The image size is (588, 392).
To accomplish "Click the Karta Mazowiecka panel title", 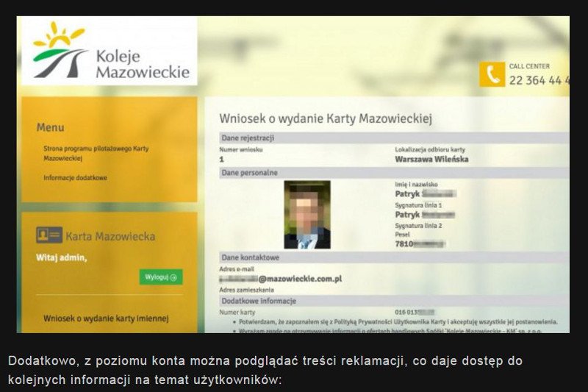I will pyautogui.click(x=110, y=236).
